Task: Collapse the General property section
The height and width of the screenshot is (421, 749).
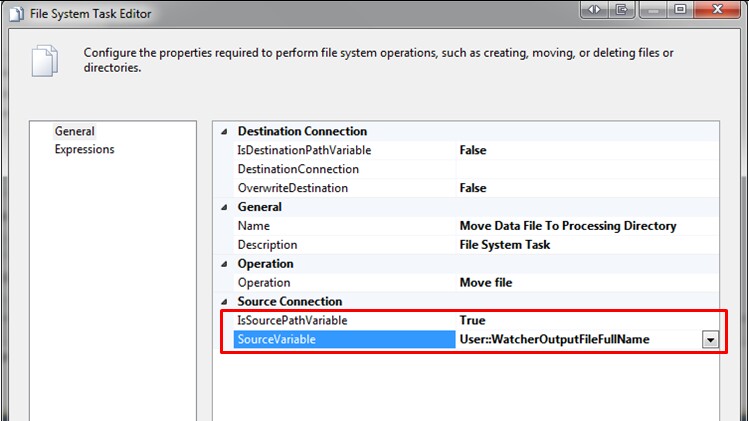Action: coord(224,207)
